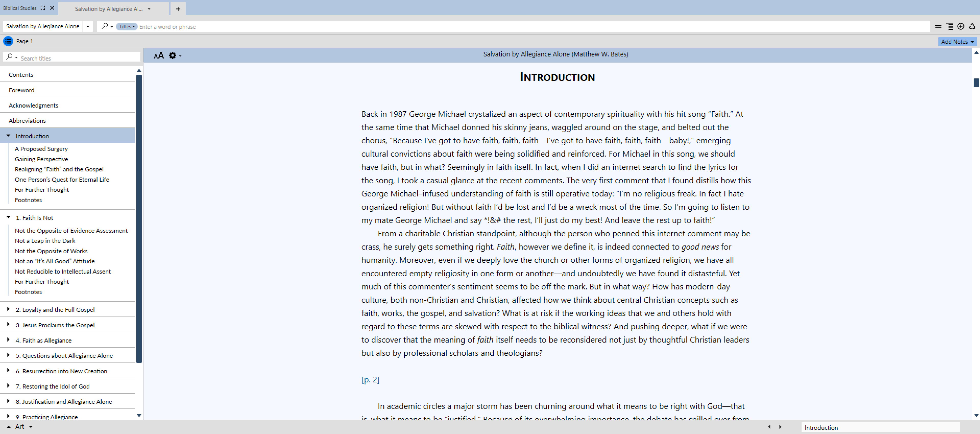Click the circled plus icon
This screenshot has width=980, height=434.
[x=961, y=26]
